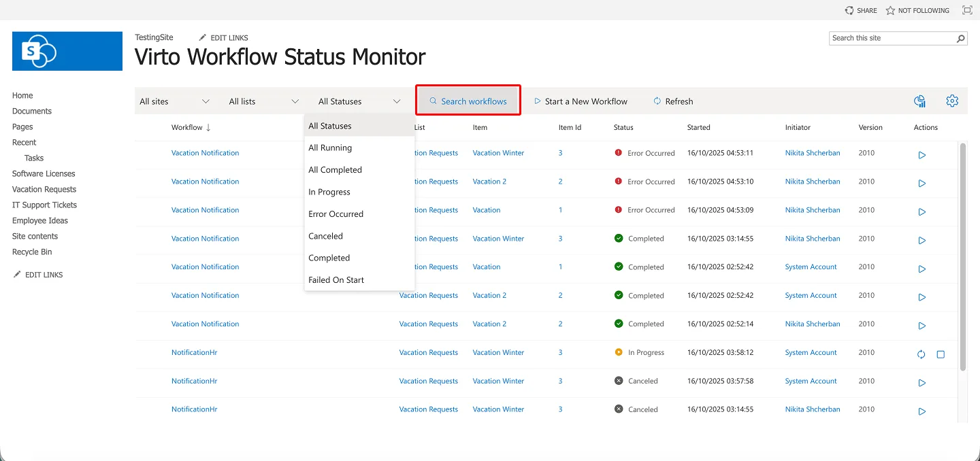Choose Failed On Start from the status menu

coord(336,279)
